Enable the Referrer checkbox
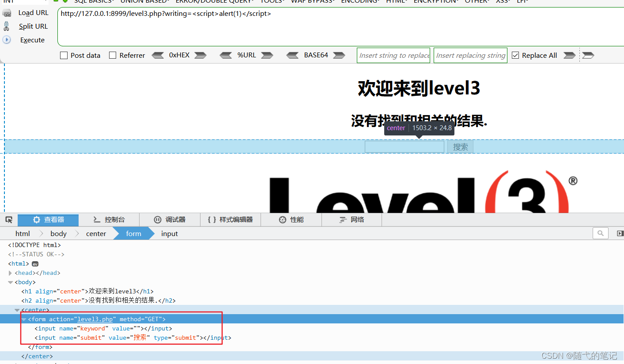Screen dimensions: 624x364 click(x=113, y=55)
